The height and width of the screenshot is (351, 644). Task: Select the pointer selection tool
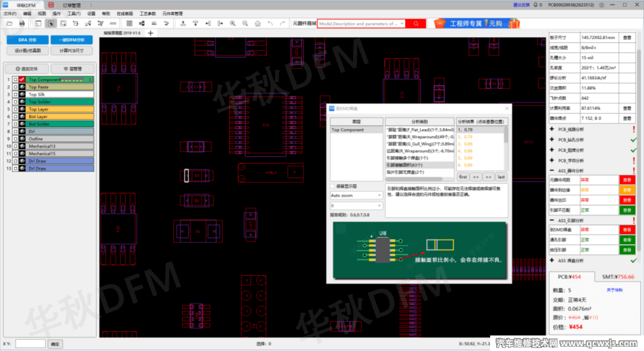point(51,23)
